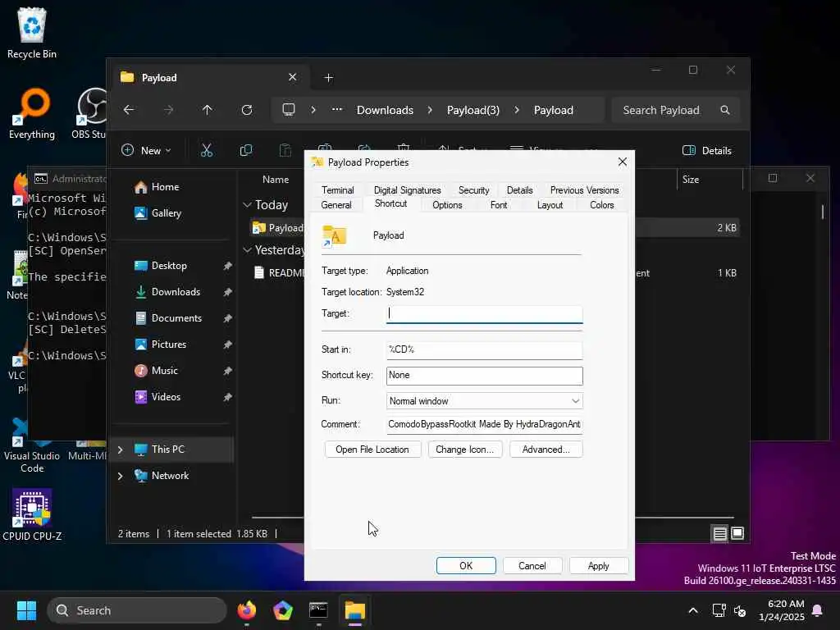Switch to the General tab
840x630 pixels.
(336, 204)
